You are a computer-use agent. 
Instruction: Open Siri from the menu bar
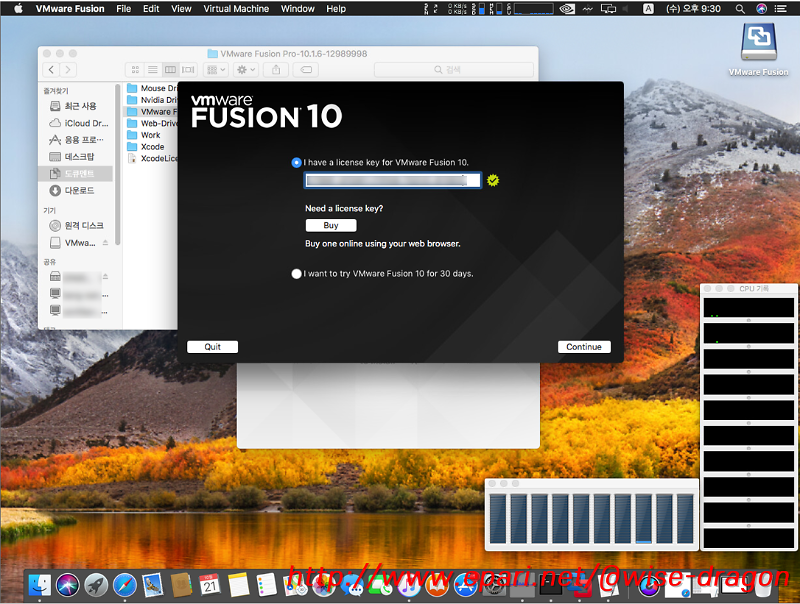761,9
